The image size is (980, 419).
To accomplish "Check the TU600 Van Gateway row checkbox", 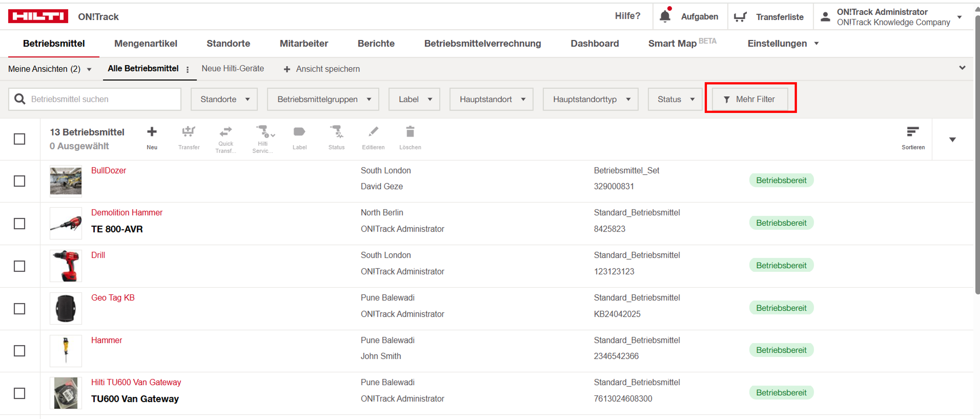I will coord(19,393).
